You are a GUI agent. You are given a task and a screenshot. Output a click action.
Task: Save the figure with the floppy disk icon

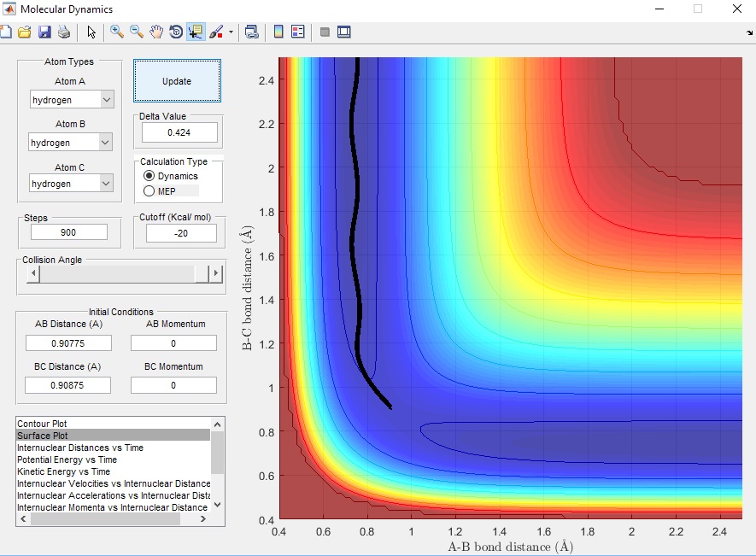coord(44,32)
